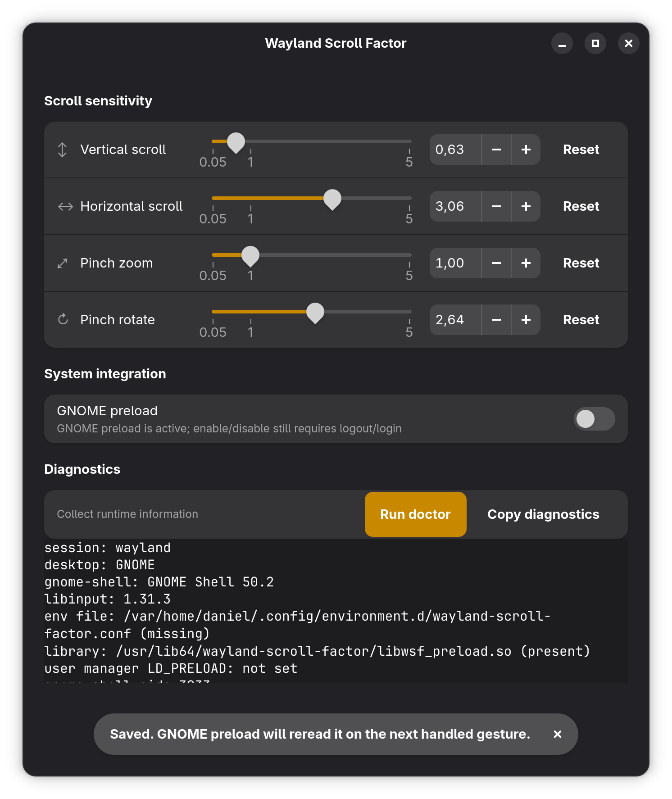The width and height of the screenshot is (672, 799).
Task: Run doctor diagnostics
Action: point(416,514)
